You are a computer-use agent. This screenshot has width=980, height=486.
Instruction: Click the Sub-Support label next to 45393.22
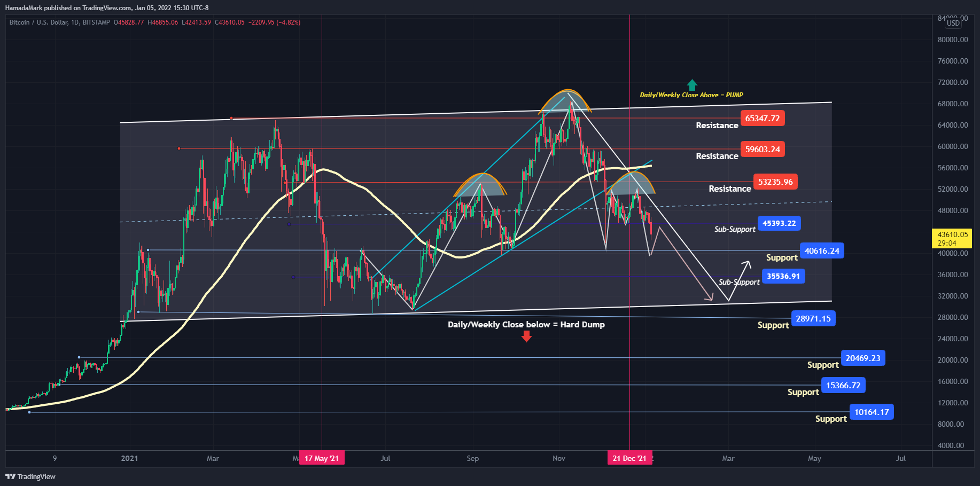[x=735, y=229]
